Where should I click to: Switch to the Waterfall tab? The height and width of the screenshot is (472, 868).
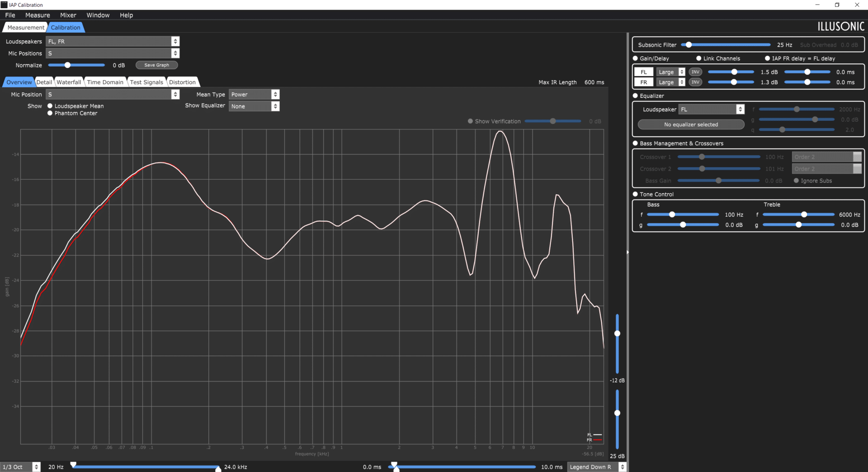[x=69, y=82]
